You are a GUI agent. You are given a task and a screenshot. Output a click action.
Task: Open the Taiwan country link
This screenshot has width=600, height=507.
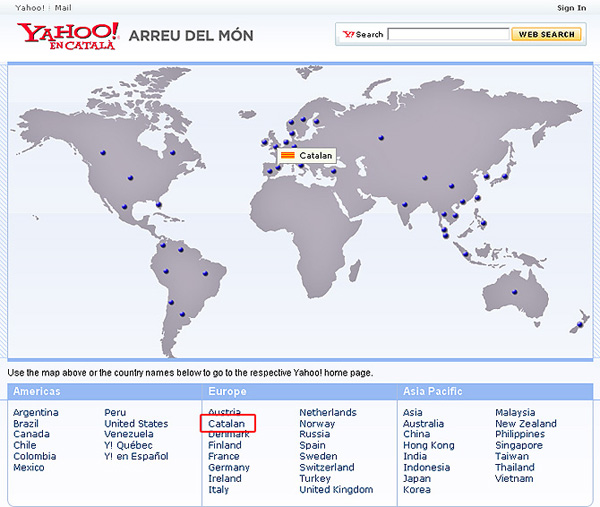[512, 456]
